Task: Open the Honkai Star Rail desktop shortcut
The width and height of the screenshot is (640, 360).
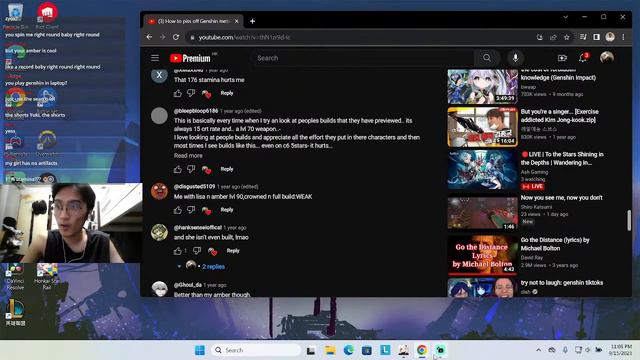Action: pyautogui.click(x=47, y=277)
